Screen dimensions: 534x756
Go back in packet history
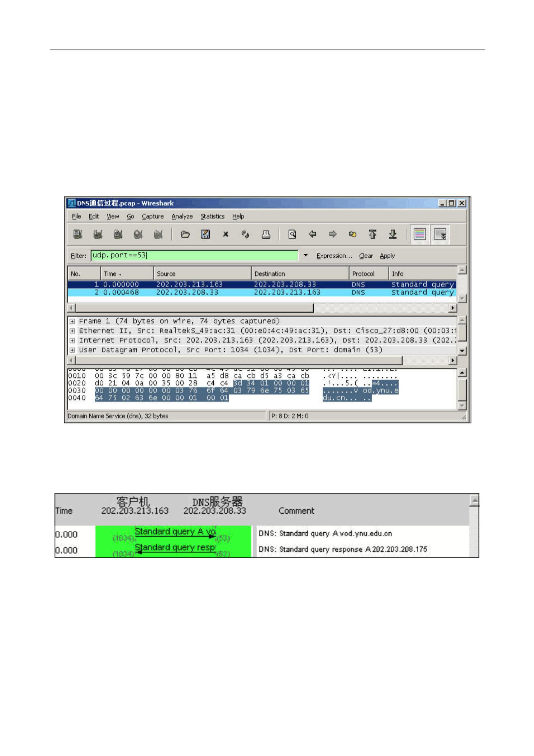pyautogui.click(x=312, y=234)
